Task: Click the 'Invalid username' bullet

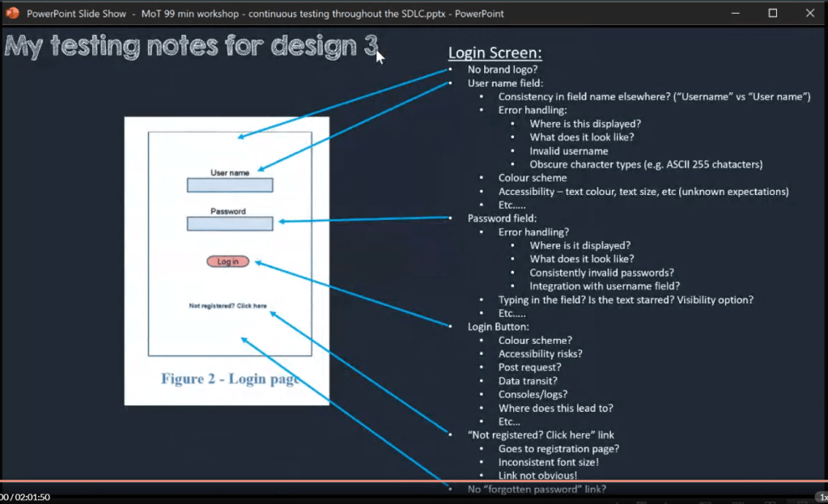Action: click(569, 151)
